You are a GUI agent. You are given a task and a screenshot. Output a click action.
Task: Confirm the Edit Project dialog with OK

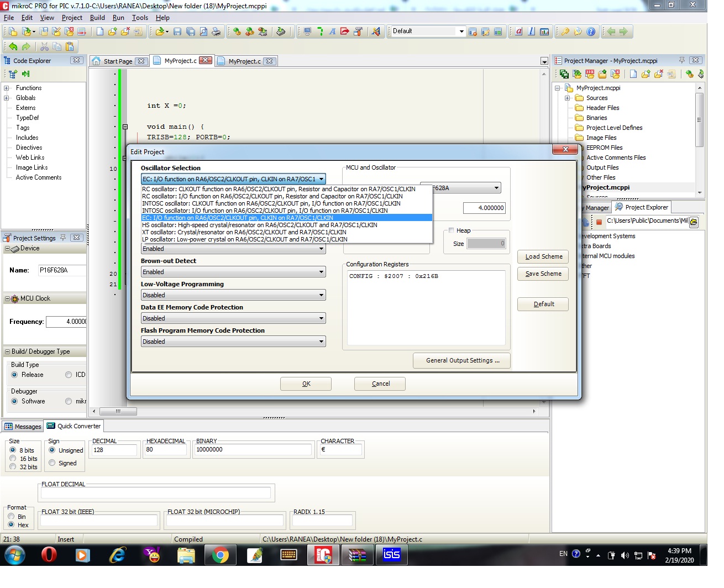coord(306,384)
